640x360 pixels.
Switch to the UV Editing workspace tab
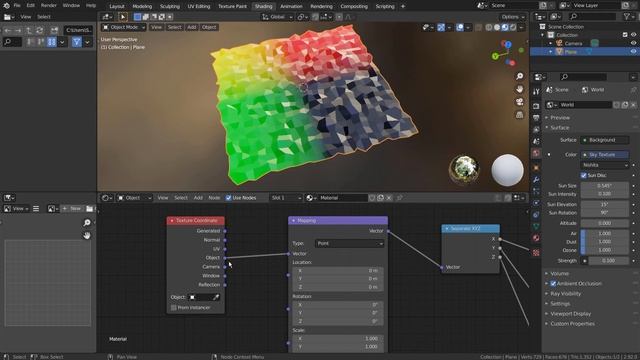[199, 6]
